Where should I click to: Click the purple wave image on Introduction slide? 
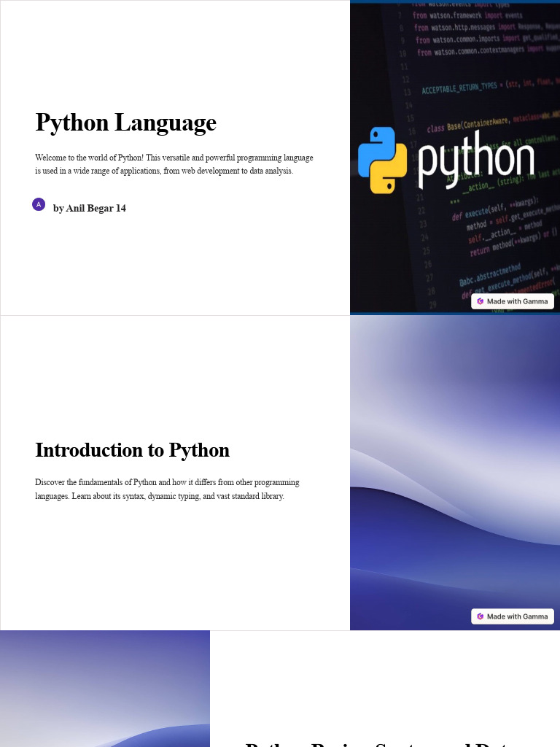tap(455, 473)
